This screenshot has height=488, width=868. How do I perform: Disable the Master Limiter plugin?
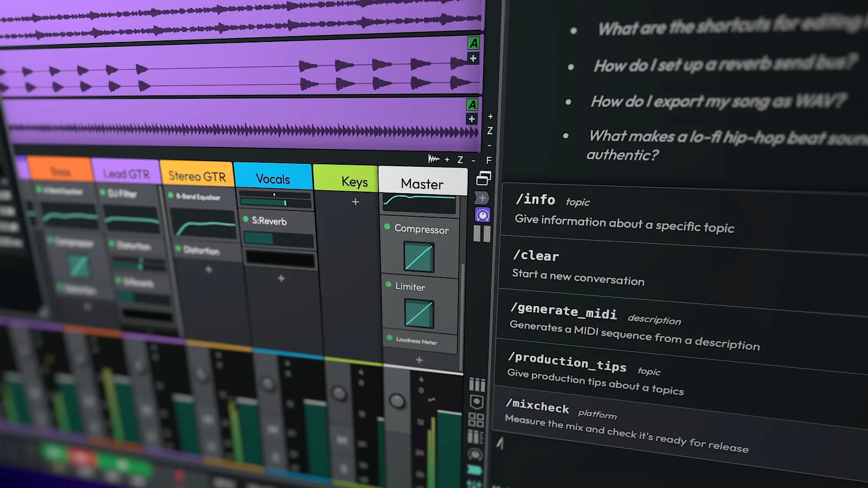coord(388,284)
